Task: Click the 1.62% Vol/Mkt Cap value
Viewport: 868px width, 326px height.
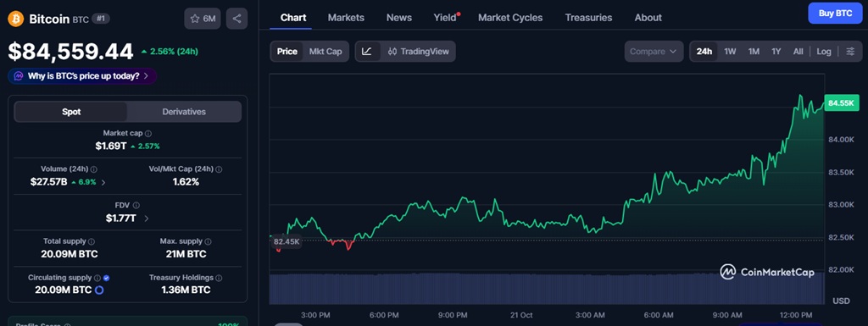Action: coord(186,182)
